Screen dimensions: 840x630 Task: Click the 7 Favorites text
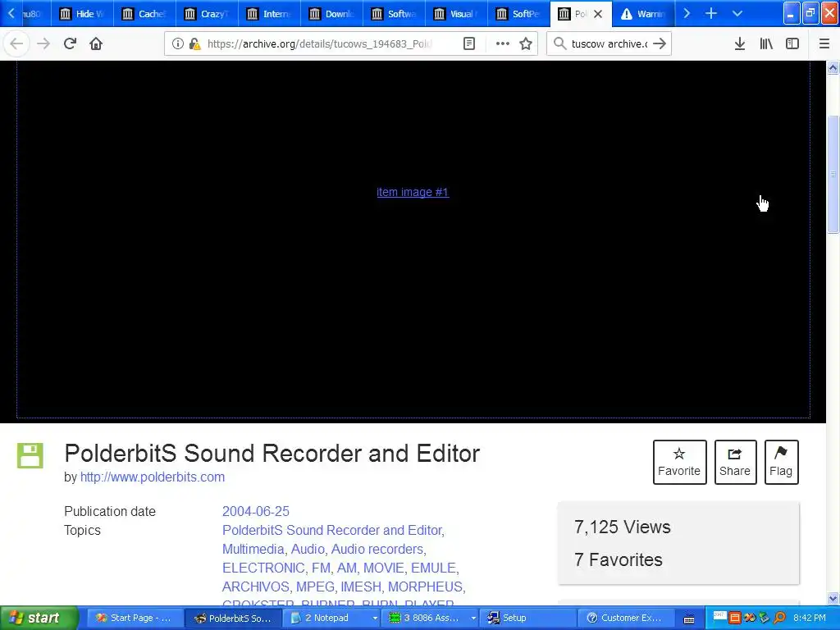point(619,559)
